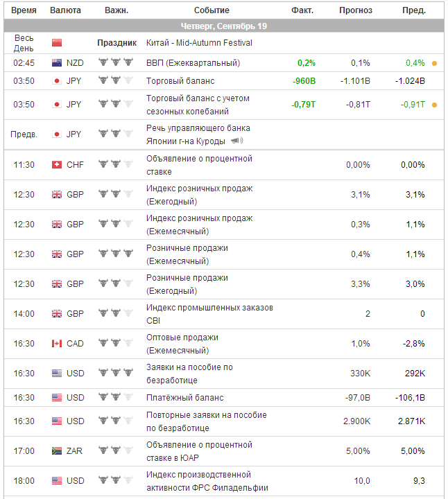This screenshot has height=499, width=448.
Task: Click the yellow dot in the JPY seasonal trade balance row
Action: (434, 105)
